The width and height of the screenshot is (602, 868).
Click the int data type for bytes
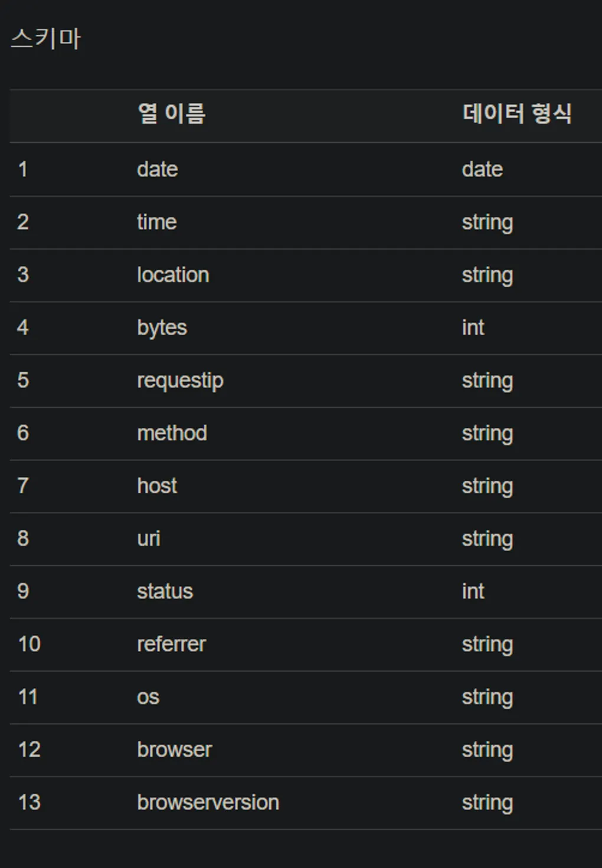(473, 328)
